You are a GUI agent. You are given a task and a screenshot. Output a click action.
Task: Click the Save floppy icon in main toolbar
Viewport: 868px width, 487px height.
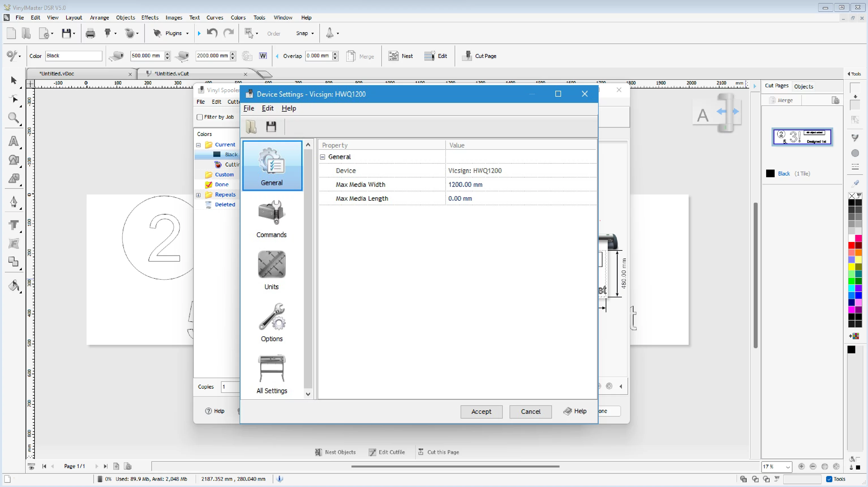pos(66,33)
